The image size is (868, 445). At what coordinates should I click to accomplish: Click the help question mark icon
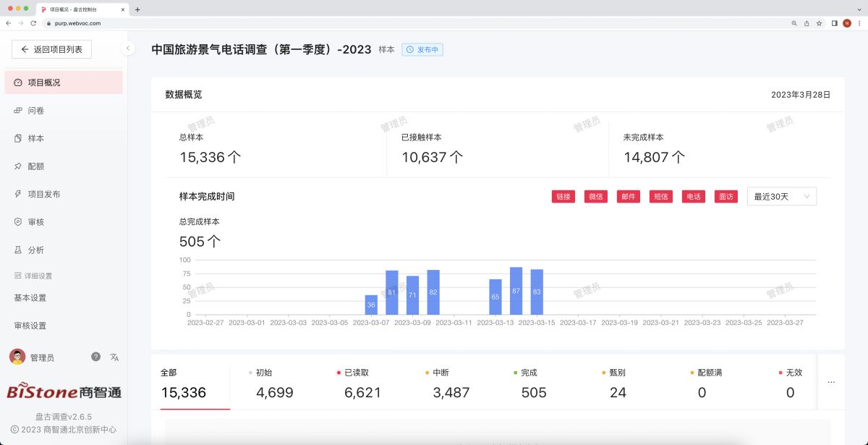(x=95, y=357)
